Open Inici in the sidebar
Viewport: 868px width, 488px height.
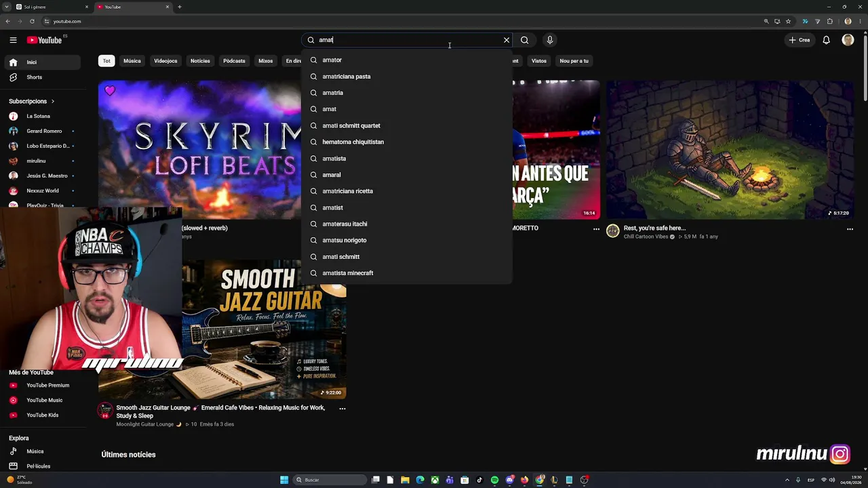43,62
